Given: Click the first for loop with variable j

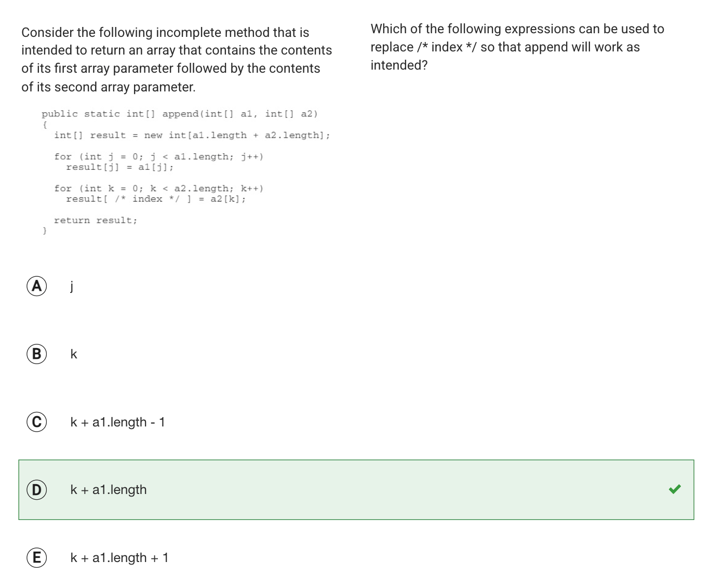Looking at the screenshot, I should pos(159,157).
